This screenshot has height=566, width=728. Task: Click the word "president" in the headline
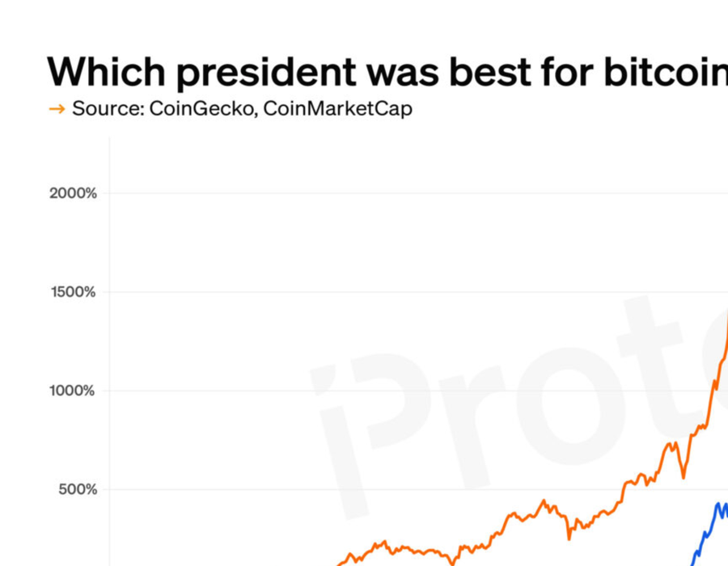(267, 73)
